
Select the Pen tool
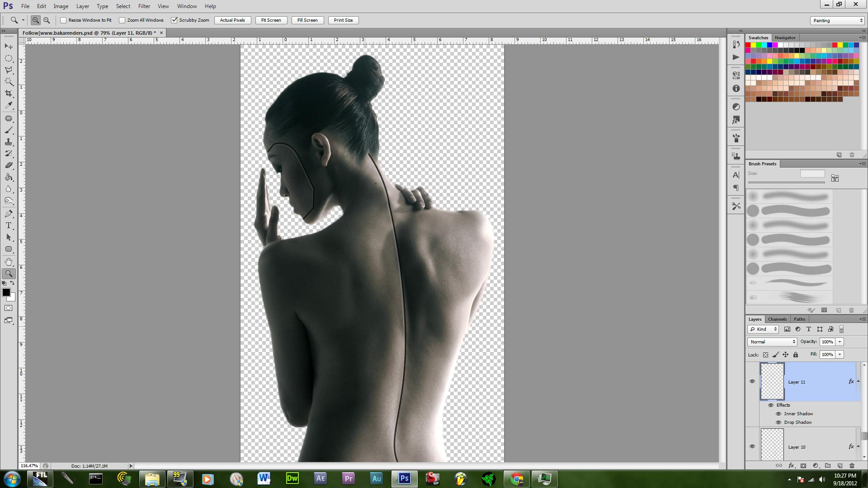pyautogui.click(x=9, y=214)
